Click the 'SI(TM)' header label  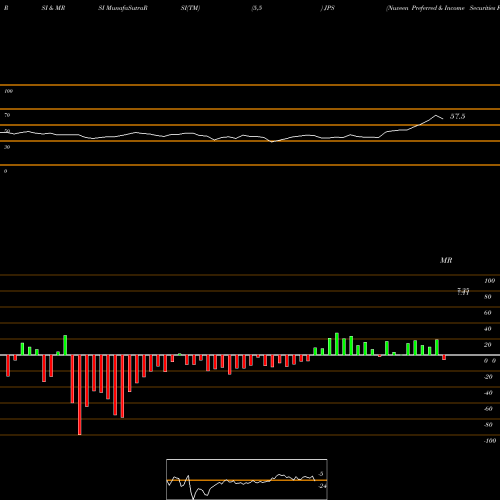click(190, 8)
